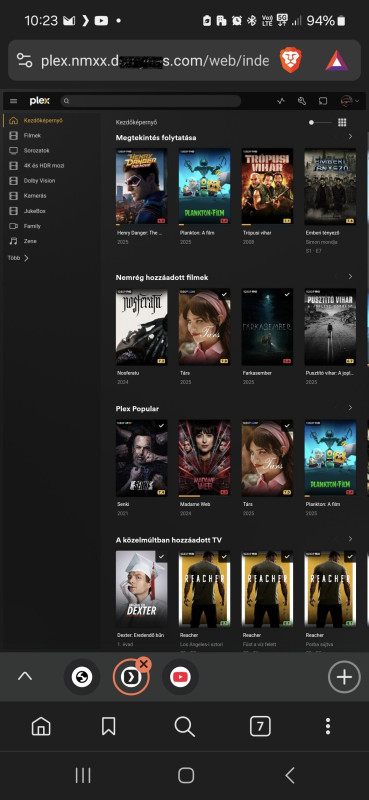Open browser three-dot menu
369x800 pixels.
[x=328, y=726]
